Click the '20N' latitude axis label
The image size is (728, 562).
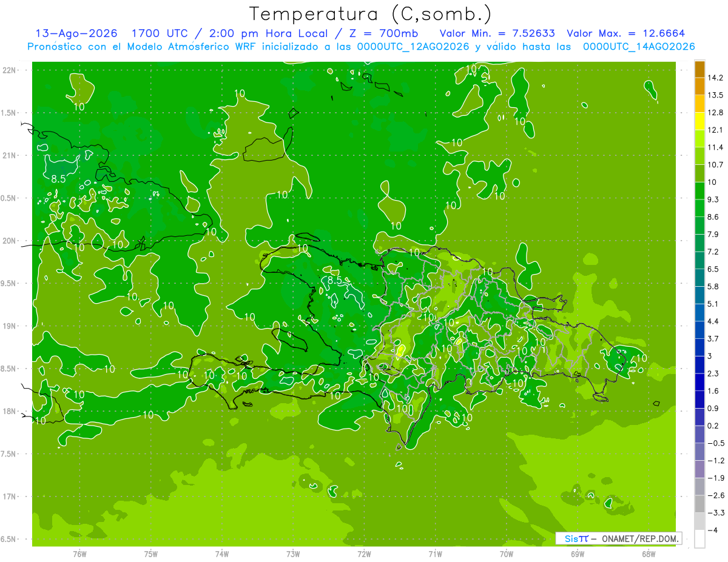(x=10, y=241)
